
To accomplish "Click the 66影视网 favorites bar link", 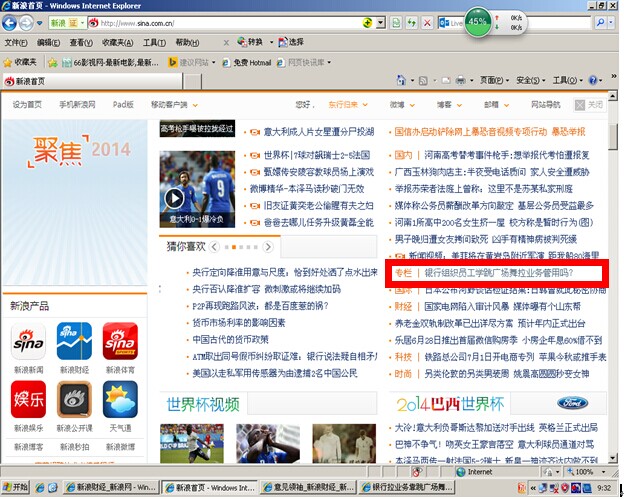I will click(110, 62).
